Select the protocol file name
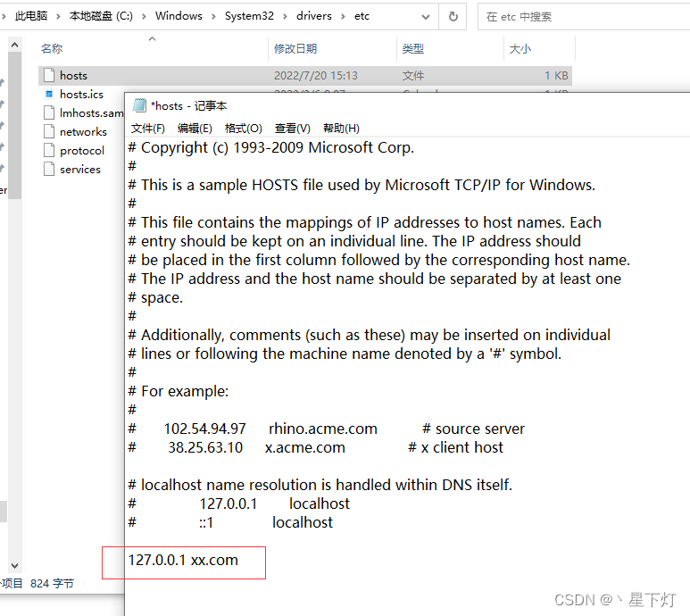Image resolution: width=690 pixels, height=616 pixels. pos(82,151)
